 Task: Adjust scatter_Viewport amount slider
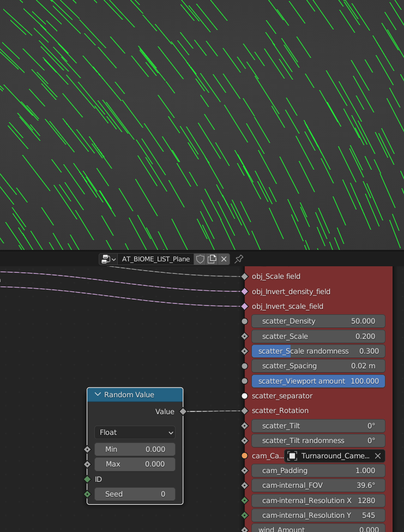(318, 381)
